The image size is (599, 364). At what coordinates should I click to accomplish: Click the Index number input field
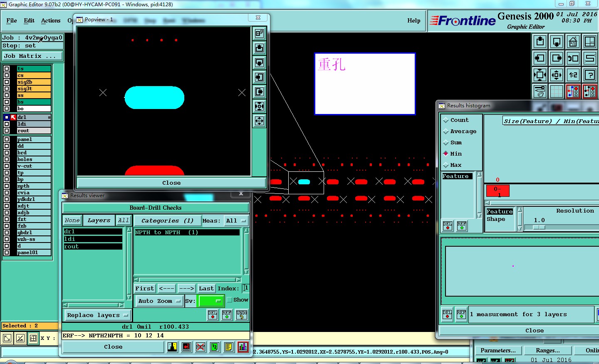click(245, 288)
